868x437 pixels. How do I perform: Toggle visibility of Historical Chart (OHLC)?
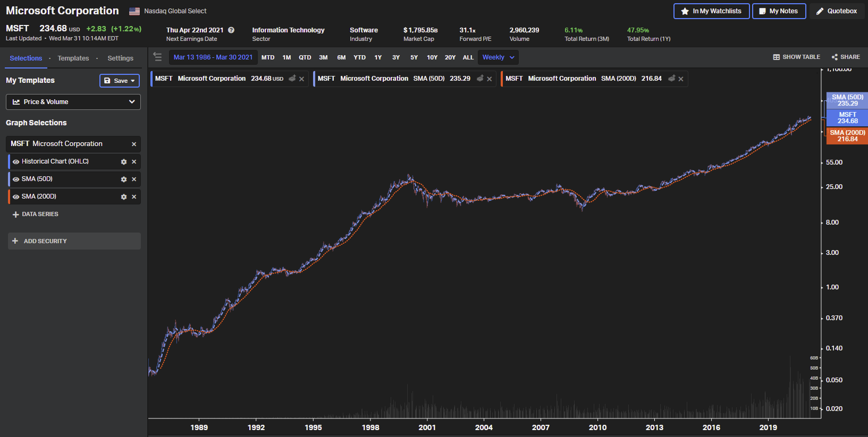click(x=16, y=162)
